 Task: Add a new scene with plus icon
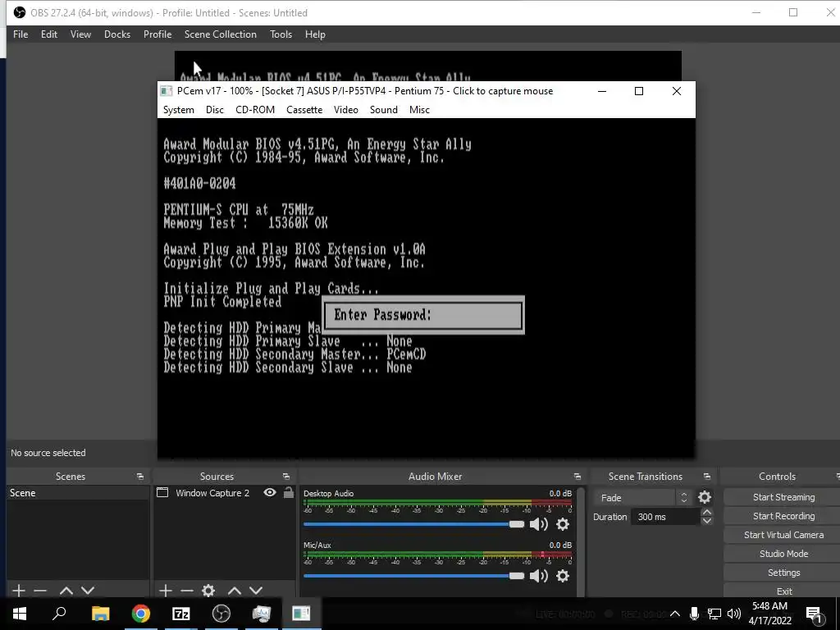19,591
